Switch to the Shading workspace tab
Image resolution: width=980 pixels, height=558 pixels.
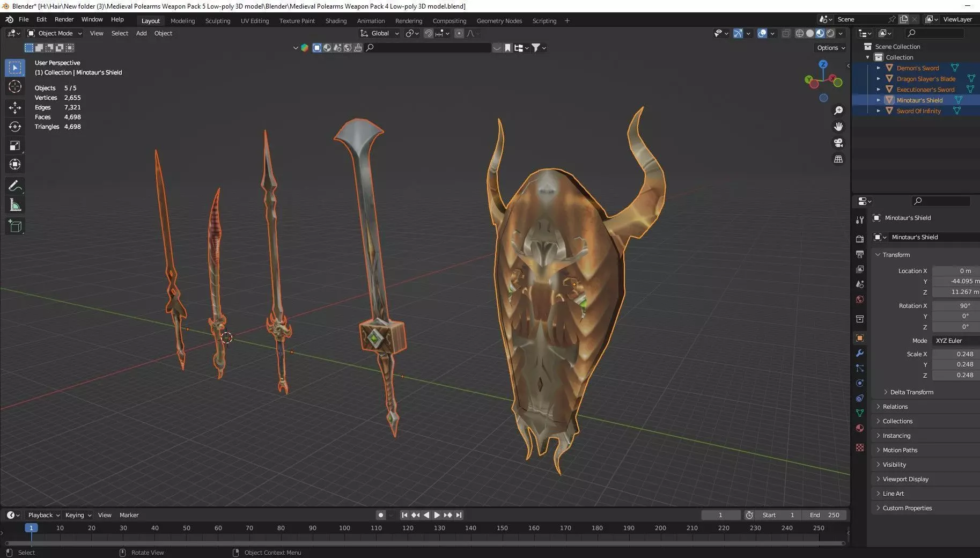tap(336, 21)
